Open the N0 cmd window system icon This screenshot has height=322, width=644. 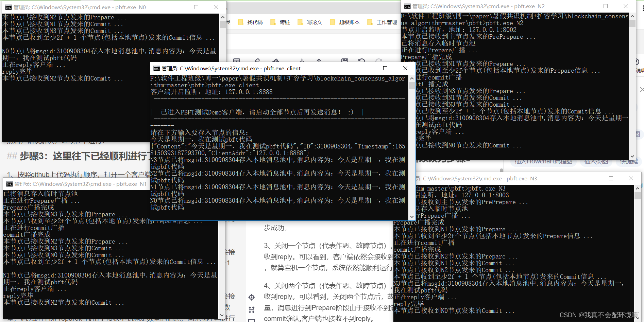click(x=8, y=7)
